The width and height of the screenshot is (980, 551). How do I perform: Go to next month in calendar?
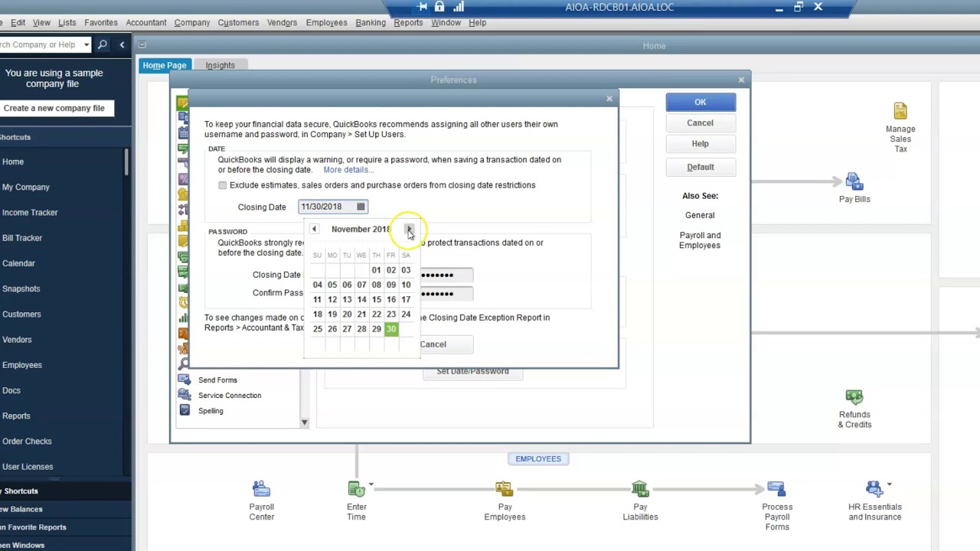409,229
